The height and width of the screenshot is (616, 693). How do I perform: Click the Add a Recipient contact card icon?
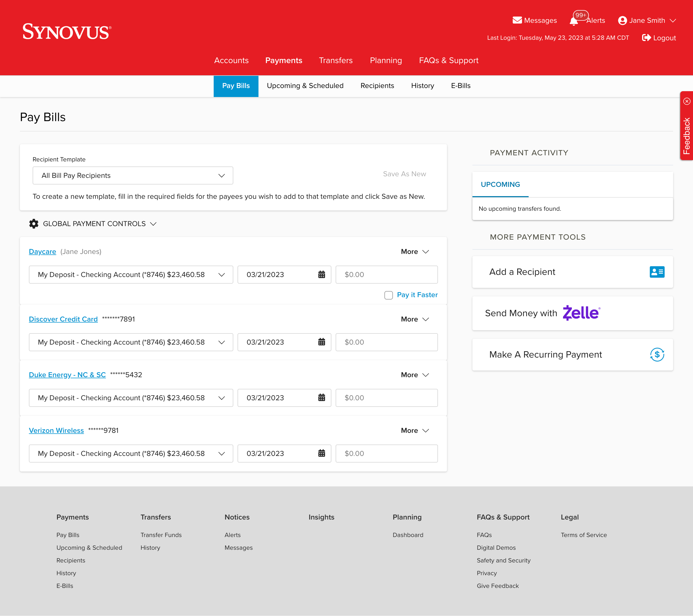tap(657, 272)
